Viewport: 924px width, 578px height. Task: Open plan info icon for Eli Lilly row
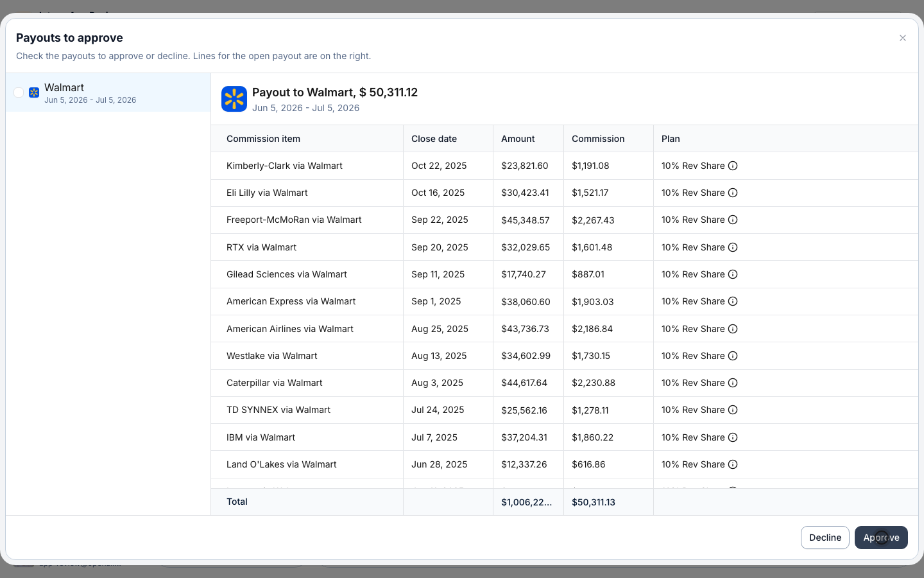733,193
